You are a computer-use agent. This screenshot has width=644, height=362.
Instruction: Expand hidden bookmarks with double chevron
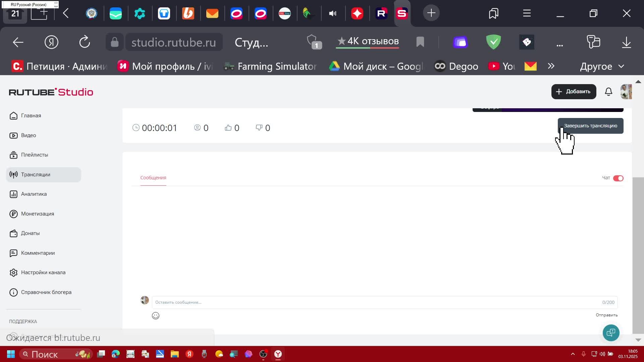coord(551,66)
